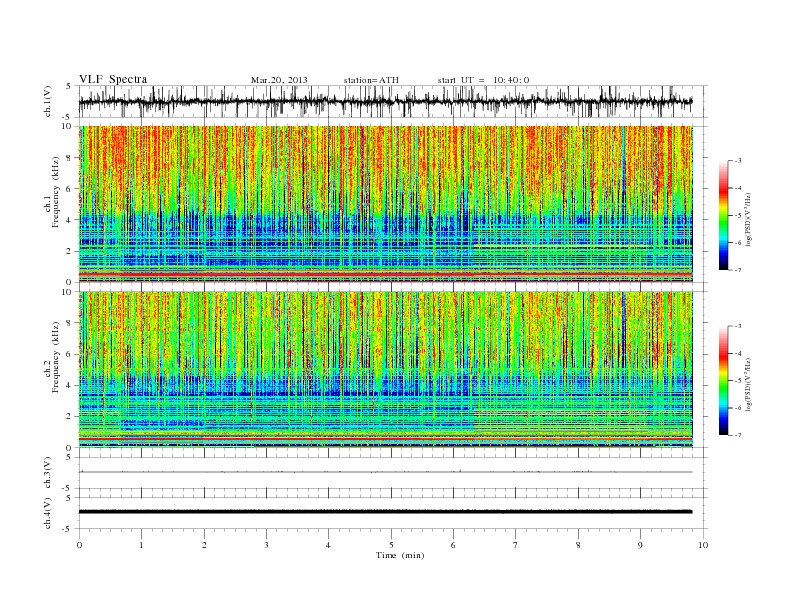Click the '8' kHz tick on ch.1 spectrogram axis
792x612 pixels.
tap(70, 158)
